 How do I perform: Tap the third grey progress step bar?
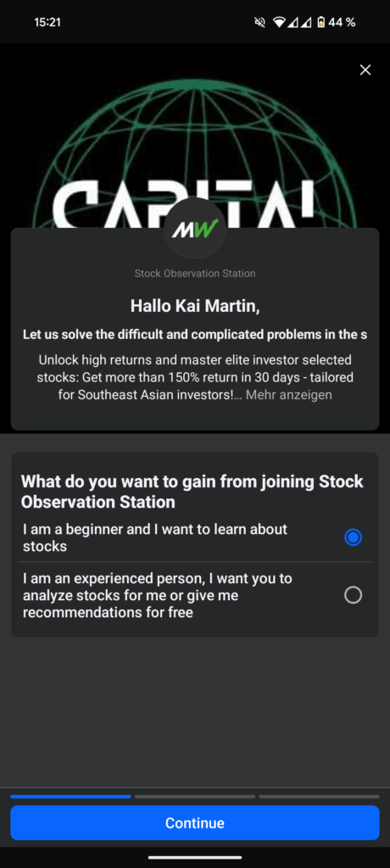(319, 797)
